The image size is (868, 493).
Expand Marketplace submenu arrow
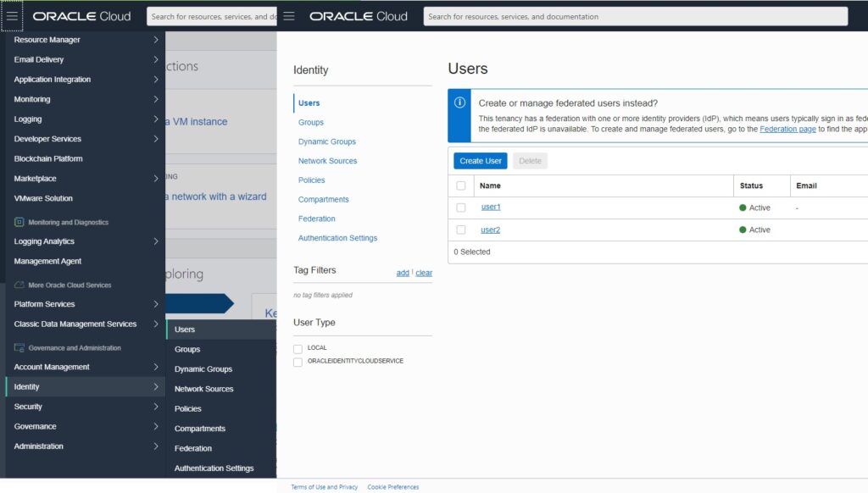(156, 178)
